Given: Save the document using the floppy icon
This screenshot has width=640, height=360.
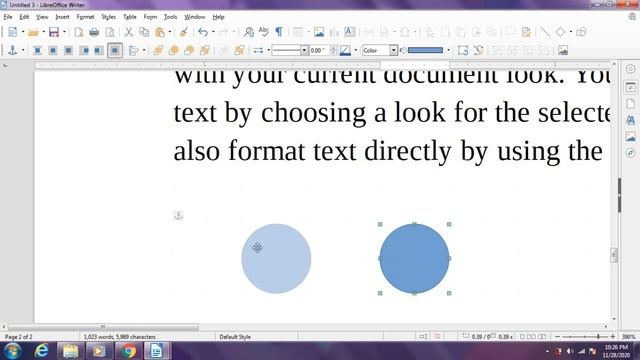Looking at the screenshot, I should point(54,32).
